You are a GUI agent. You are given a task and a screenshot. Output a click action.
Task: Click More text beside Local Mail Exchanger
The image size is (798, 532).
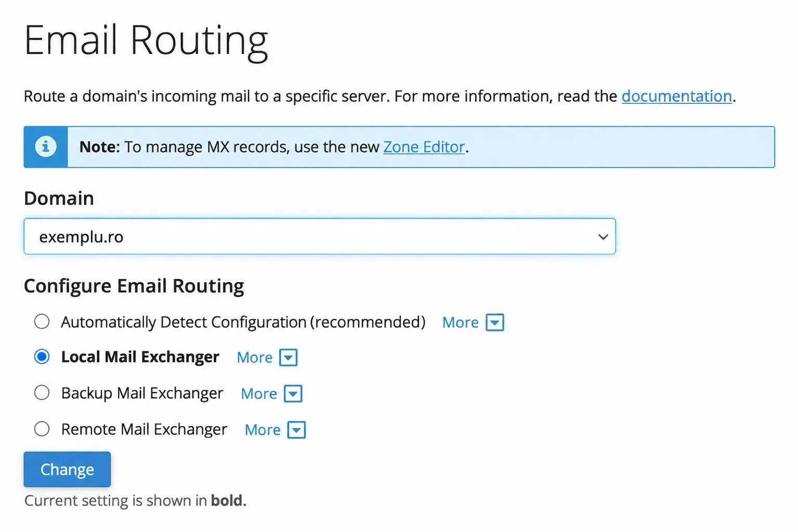pos(255,357)
